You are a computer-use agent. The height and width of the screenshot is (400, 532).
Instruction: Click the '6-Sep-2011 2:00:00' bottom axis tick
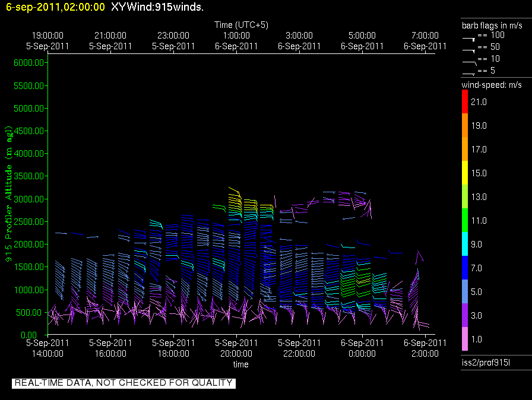425,348
